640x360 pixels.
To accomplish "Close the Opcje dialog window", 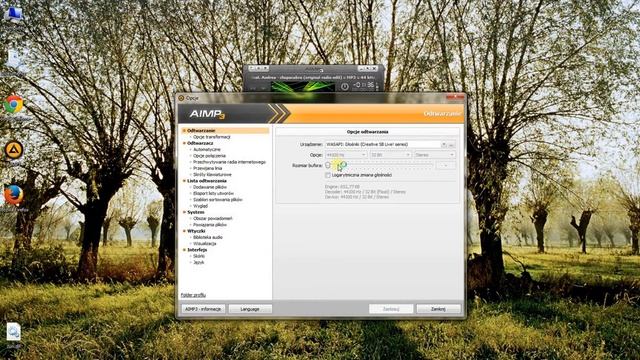I will [455, 97].
